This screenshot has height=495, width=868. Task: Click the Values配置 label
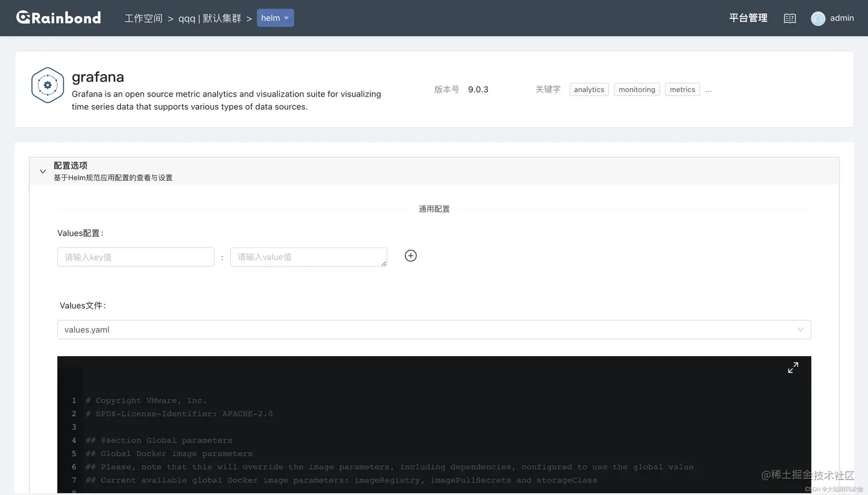tap(80, 233)
